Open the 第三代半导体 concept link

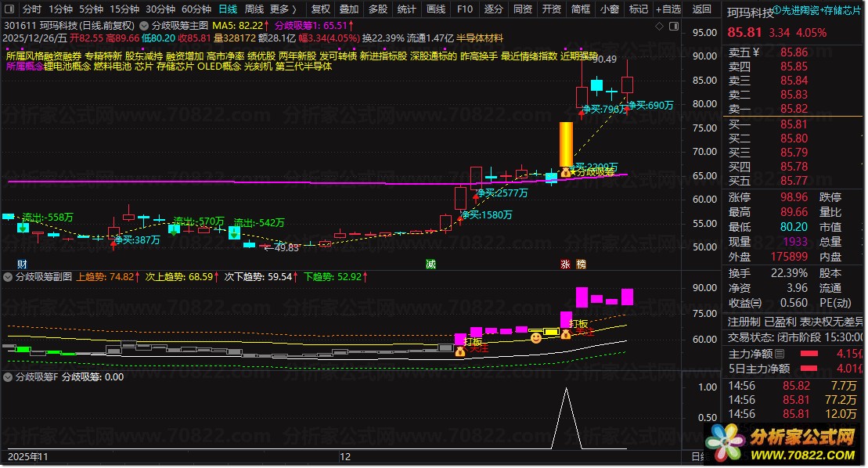pyautogui.click(x=304, y=66)
